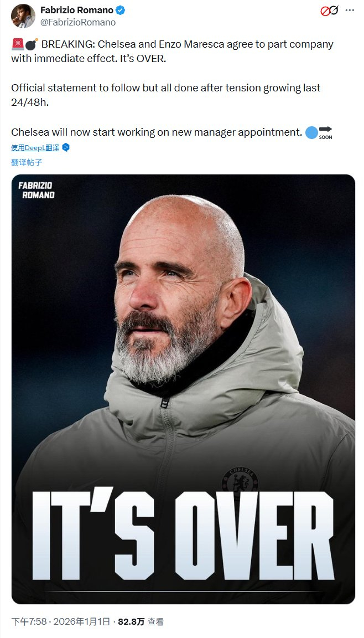Open the attached Maresca photo
This screenshot has width=364, height=638.
(x=183, y=389)
